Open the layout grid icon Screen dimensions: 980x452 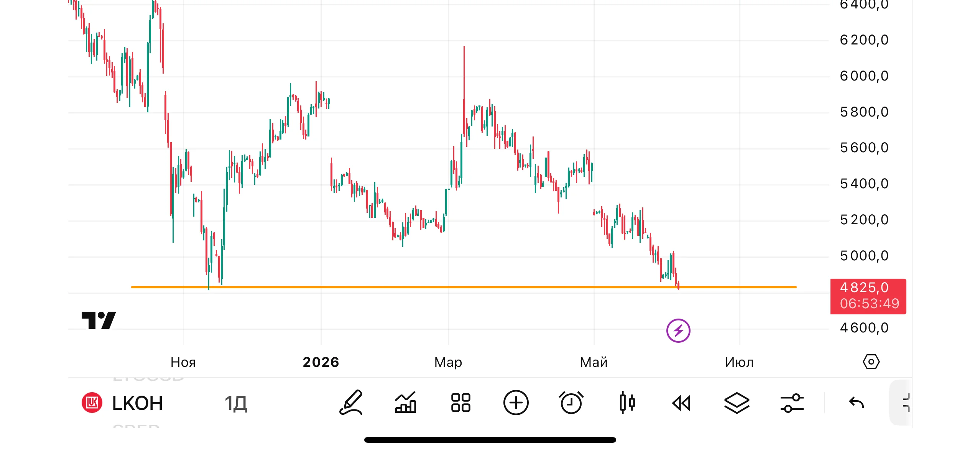tap(460, 403)
